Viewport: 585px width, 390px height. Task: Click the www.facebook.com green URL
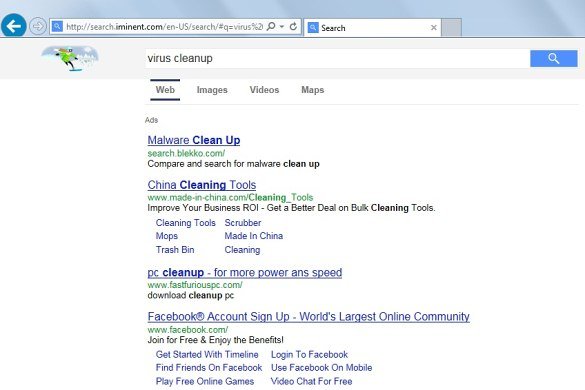tap(188, 330)
